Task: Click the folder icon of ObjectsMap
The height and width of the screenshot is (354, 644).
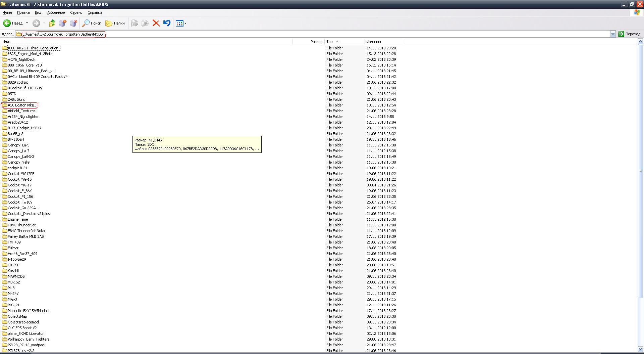Action: (5, 316)
